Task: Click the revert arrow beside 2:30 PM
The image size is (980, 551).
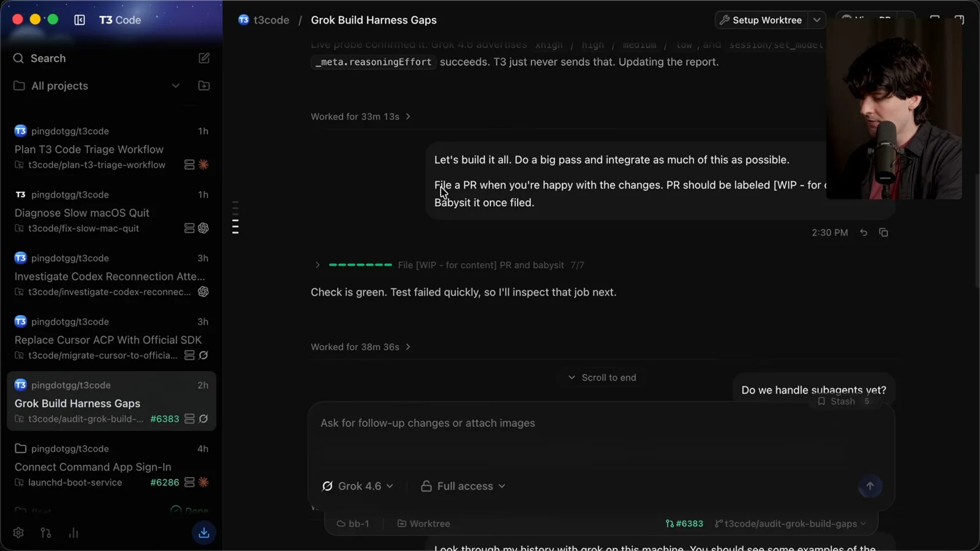Action: coord(864,233)
